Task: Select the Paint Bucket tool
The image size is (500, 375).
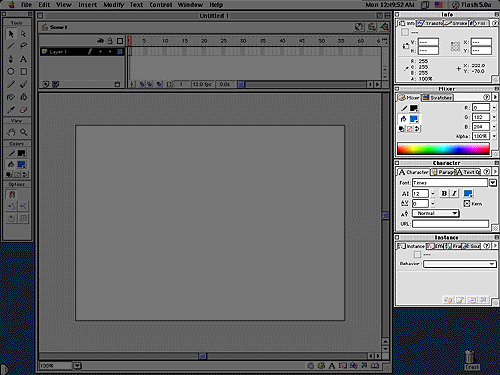Action: click(23, 97)
